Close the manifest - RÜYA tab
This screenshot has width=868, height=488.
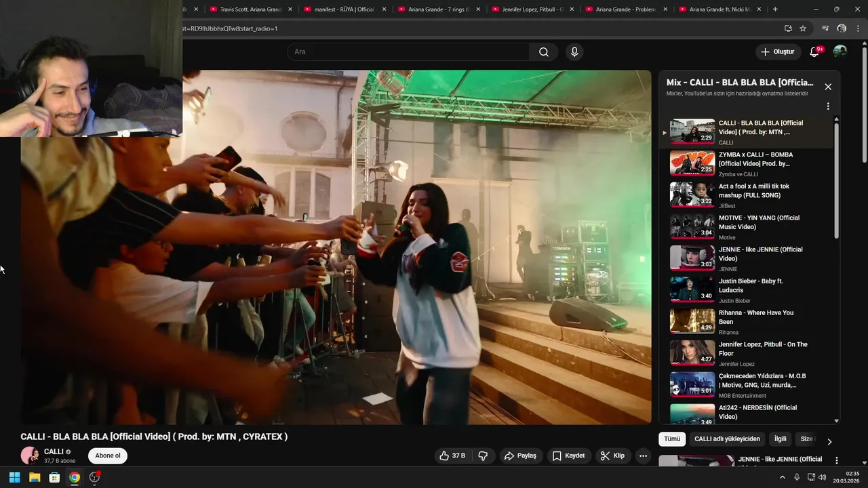(x=384, y=9)
